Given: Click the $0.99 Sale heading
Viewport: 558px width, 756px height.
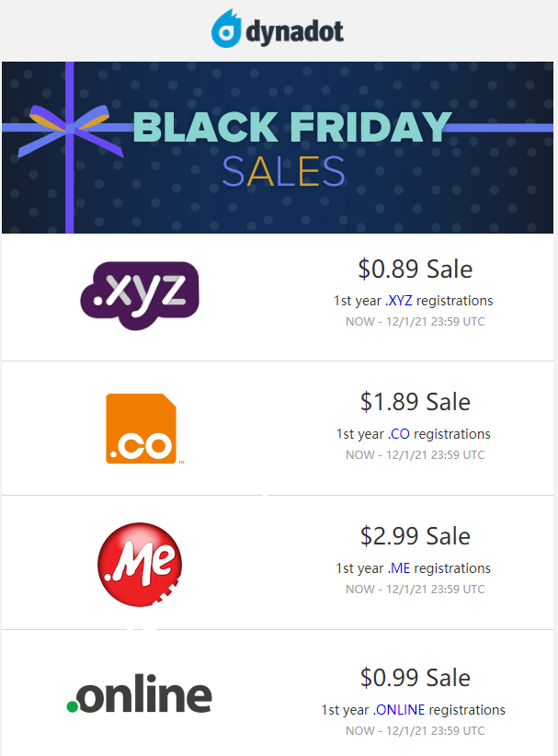Looking at the screenshot, I should point(415,678).
